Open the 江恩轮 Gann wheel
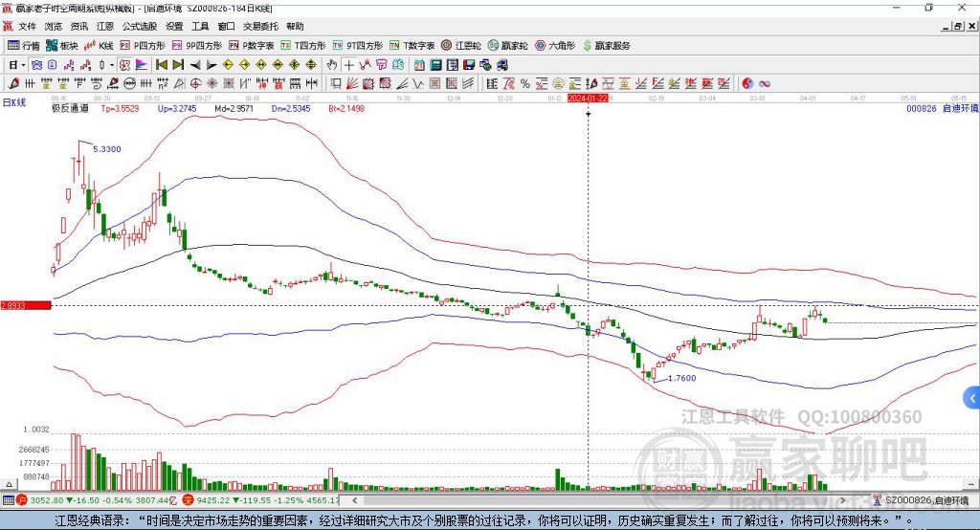Viewport: 980px width, 530px height. coord(461,46)
